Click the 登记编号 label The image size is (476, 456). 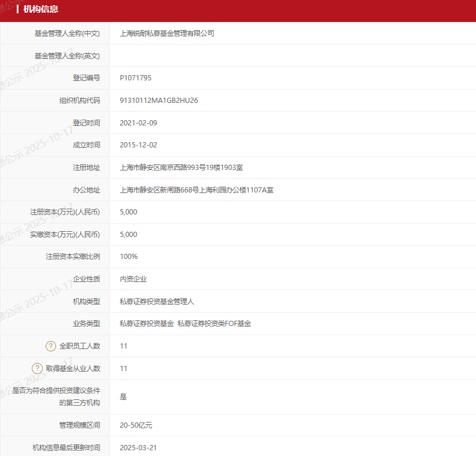pos(87,78)
